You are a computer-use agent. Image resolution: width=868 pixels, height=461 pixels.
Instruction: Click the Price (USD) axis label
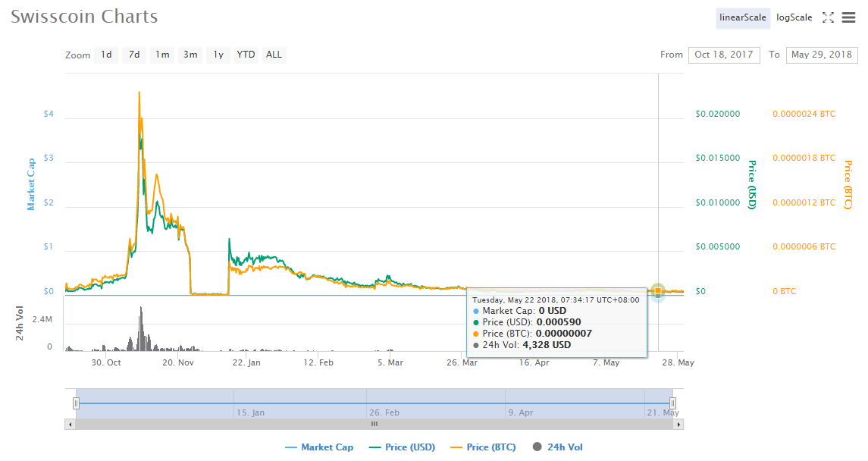[752, 185]
